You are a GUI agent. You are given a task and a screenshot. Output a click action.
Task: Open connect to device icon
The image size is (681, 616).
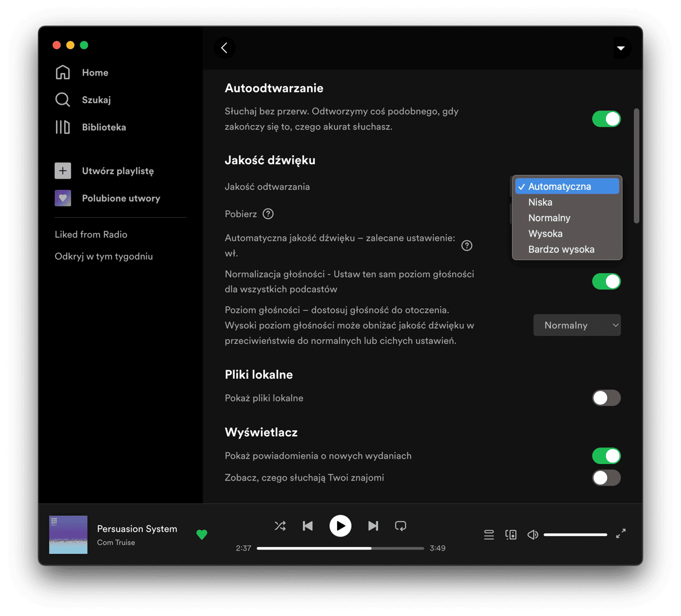click(x=511, y=535)
